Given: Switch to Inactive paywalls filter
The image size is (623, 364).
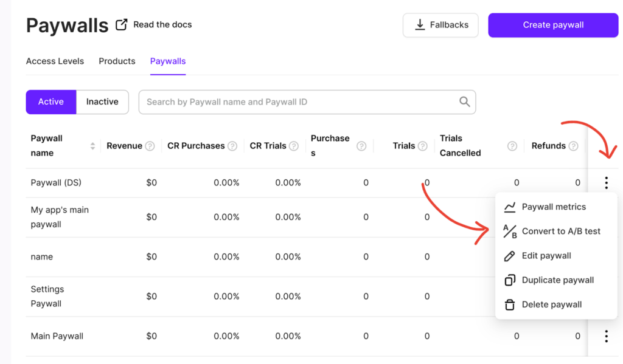Looking at the screenshot, I should click(x=102, y=102).
